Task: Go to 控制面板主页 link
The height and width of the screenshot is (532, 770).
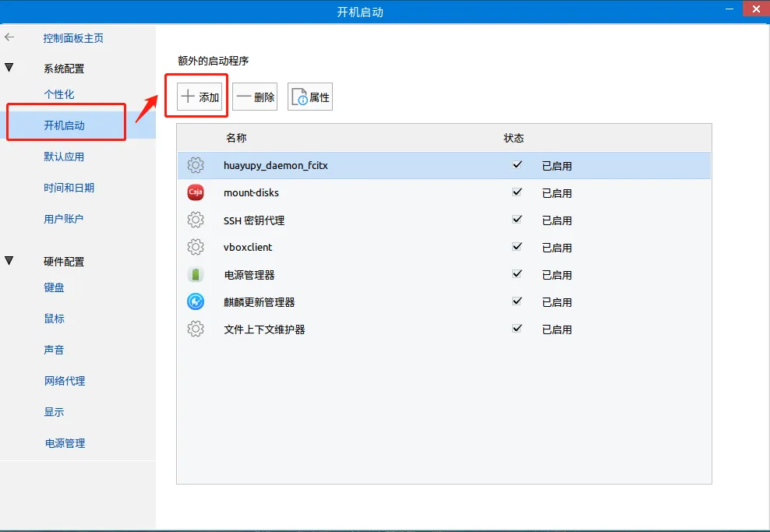Action: pyautogui.click(x=73, y=38)
